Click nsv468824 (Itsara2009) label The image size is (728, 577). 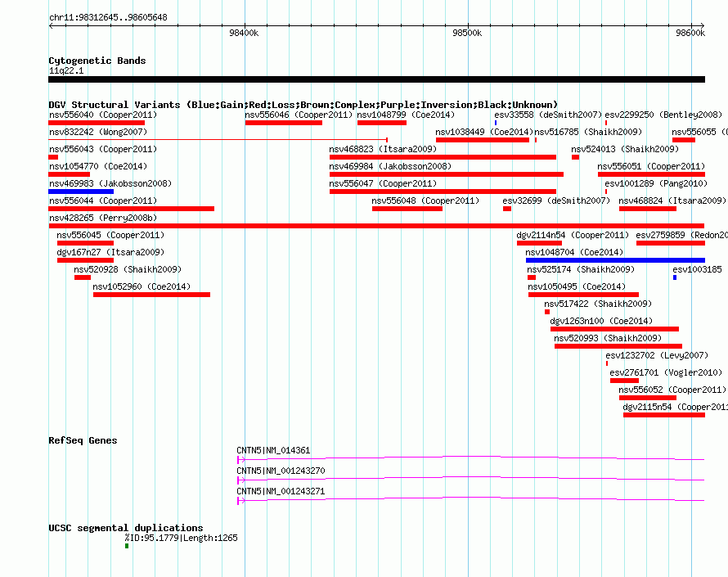click(x=672, y=201)
